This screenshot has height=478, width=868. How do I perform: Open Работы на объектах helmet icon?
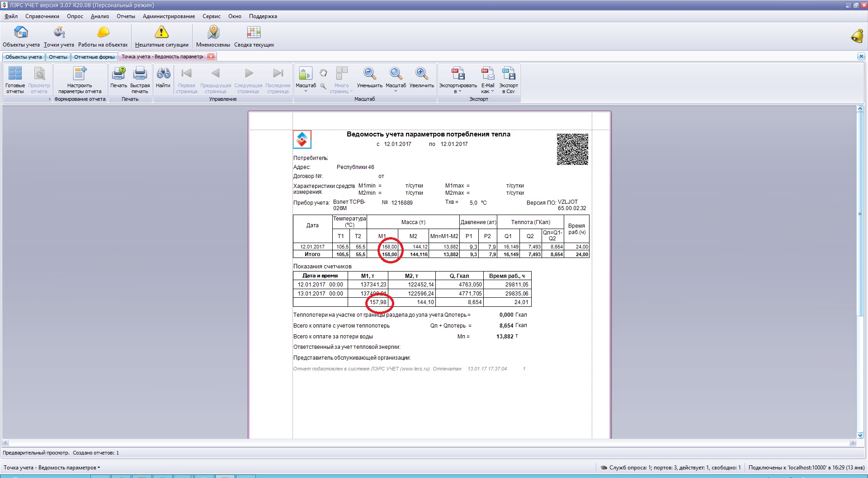coord(103,33)
